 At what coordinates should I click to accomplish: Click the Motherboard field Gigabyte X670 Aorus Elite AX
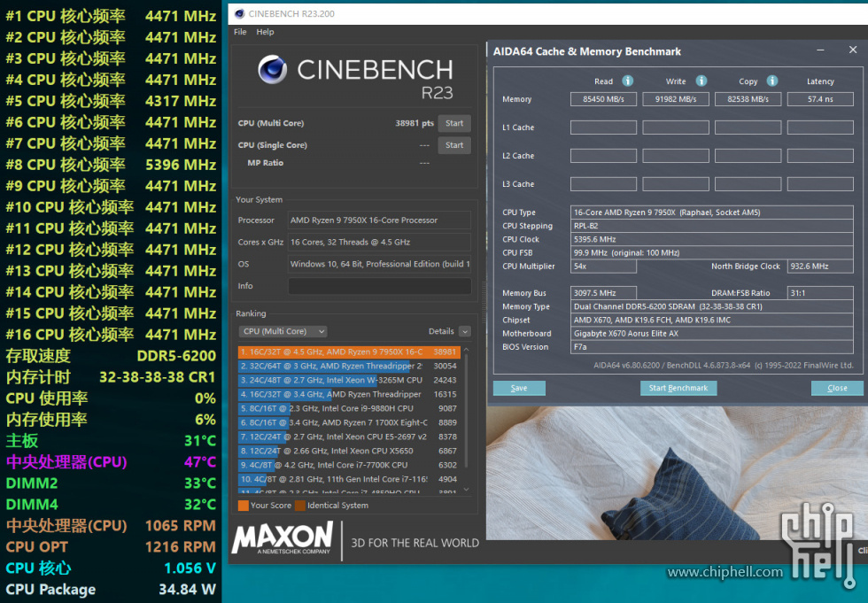click(x=712, y=334)
